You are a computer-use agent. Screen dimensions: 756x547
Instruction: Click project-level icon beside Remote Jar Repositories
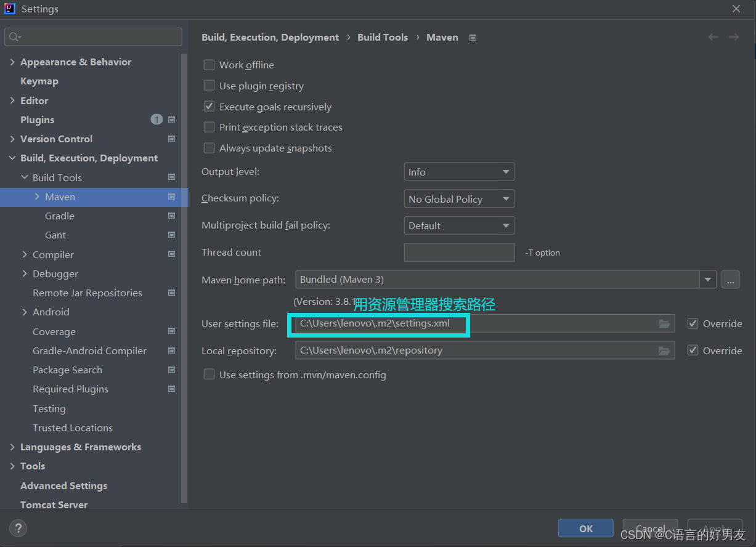172,293
